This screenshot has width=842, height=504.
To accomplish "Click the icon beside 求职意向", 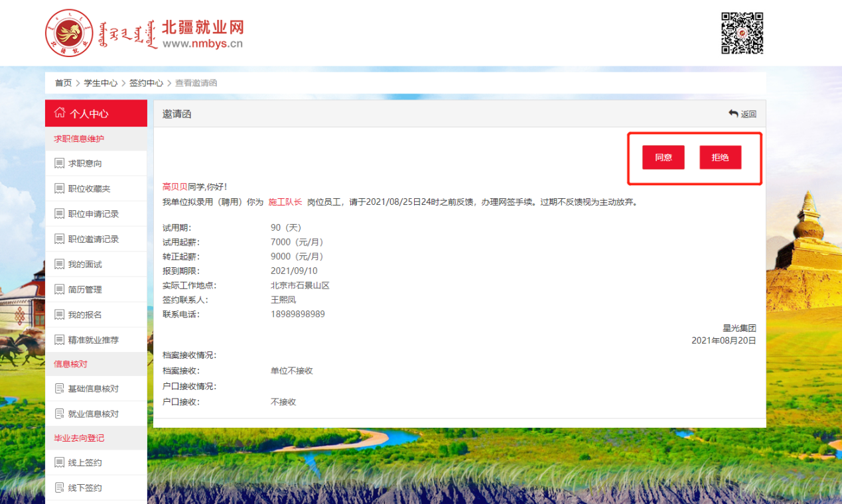I will (60, 163).
